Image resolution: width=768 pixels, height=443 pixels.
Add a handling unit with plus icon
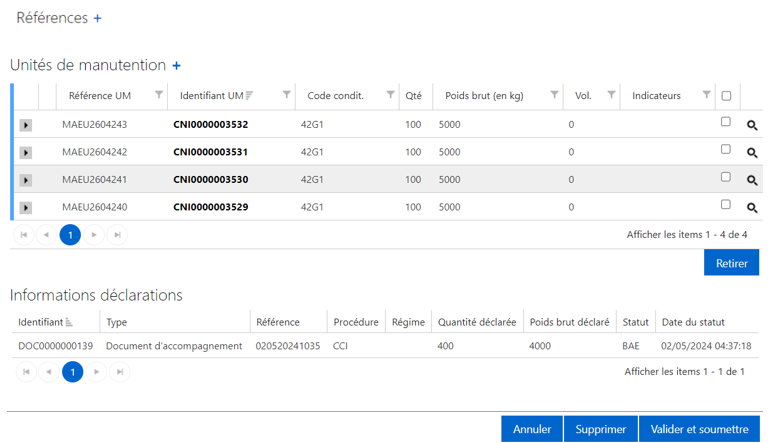coord(176,66)
